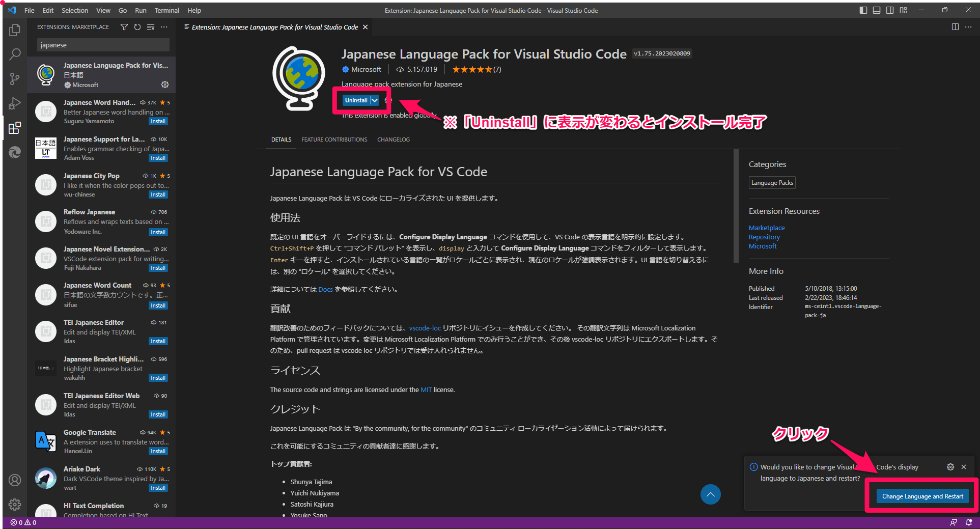Select the Reflow Japanese extension item
The height and width of the screenshot is (529, 980).
[x=101, y=221]
